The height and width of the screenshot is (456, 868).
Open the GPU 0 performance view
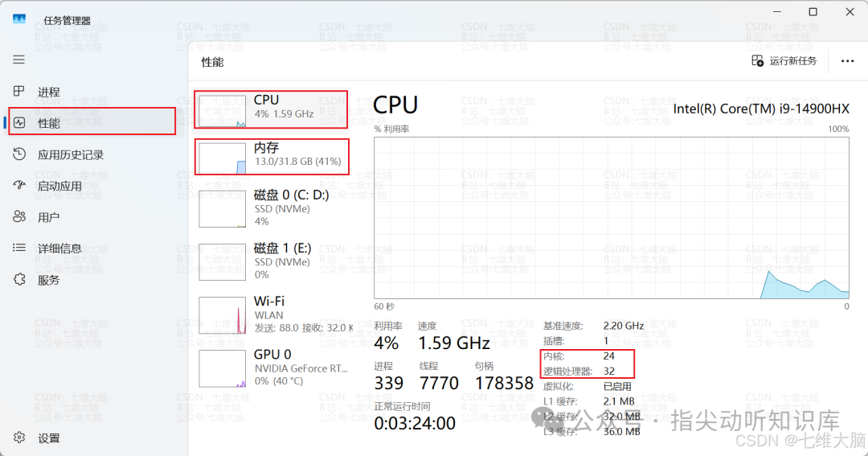[x=273, y=368]
